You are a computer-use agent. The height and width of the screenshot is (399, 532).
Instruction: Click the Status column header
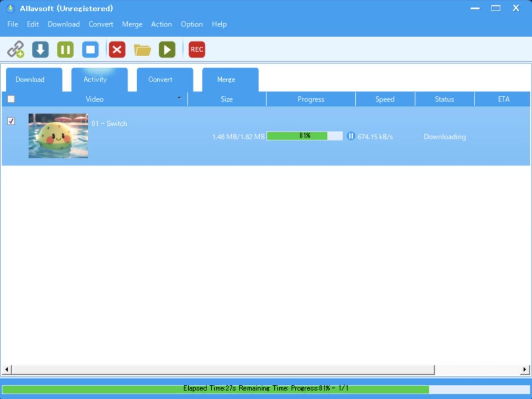(444, 99)
